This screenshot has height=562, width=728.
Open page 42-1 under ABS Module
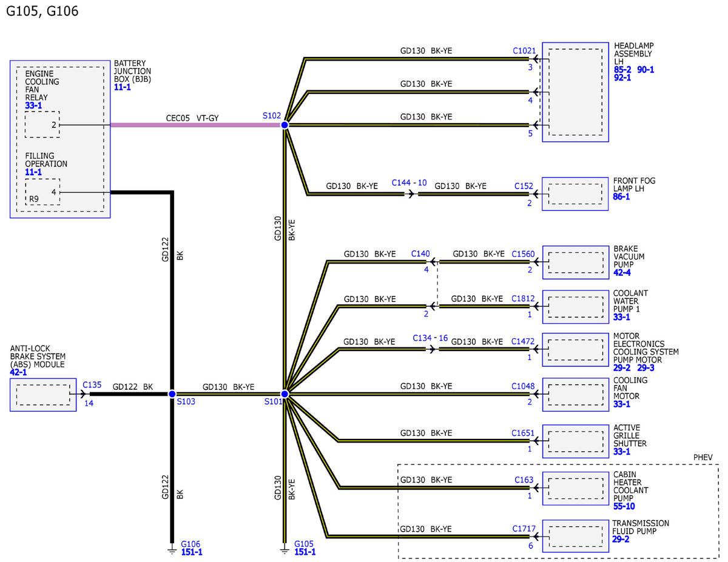(x=19, y=373)
